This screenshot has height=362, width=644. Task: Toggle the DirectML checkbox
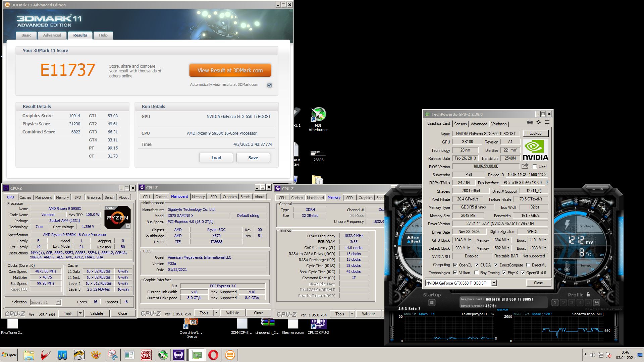[528, 265]
